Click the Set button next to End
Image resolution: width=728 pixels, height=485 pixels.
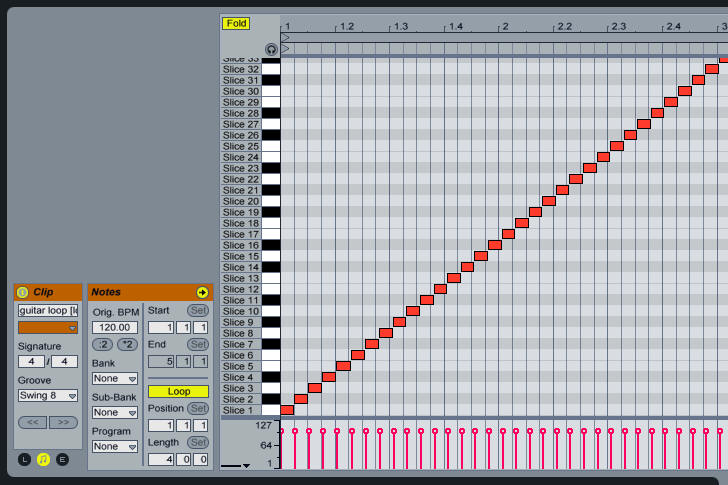198,344
